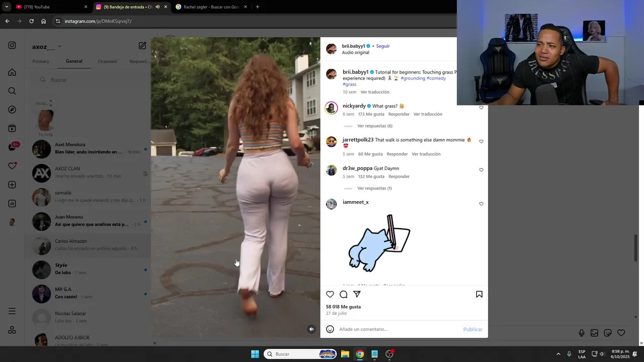Click the Tu nota profile note thumbnail

(45, 121)
